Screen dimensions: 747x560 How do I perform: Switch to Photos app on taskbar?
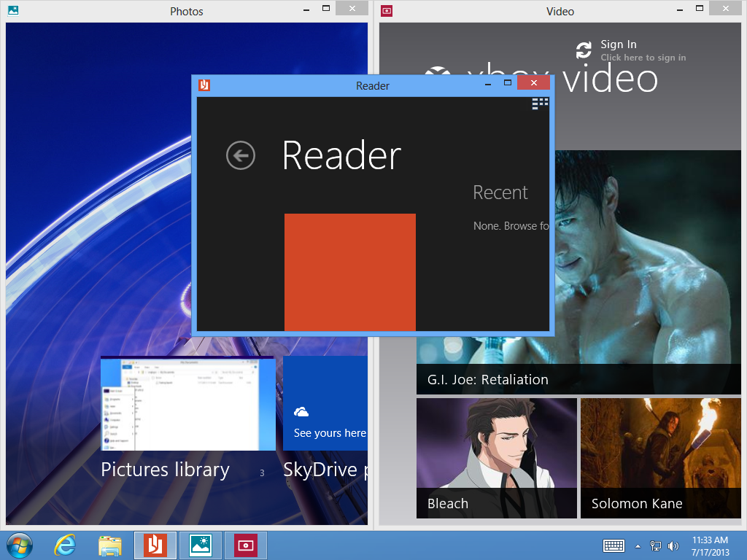201,545
